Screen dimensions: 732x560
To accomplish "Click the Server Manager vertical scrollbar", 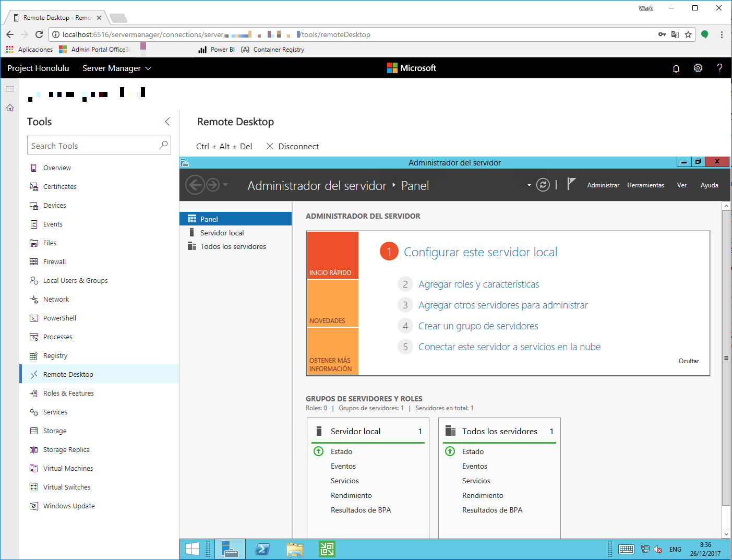I will [726, 358].
